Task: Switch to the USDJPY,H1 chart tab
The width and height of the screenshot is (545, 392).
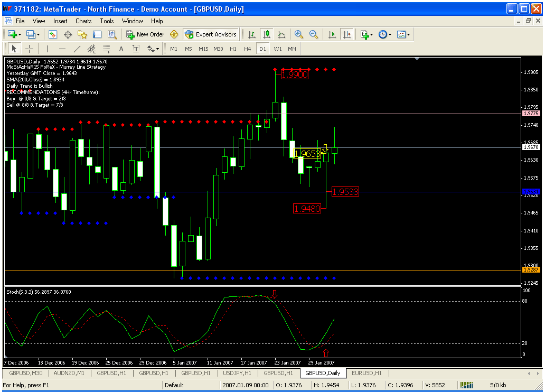Action: tap(236, 373)
